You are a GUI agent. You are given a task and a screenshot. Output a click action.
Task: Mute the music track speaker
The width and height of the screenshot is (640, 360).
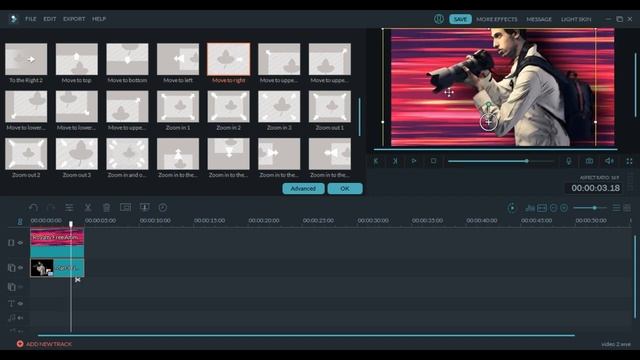[20, 318]
